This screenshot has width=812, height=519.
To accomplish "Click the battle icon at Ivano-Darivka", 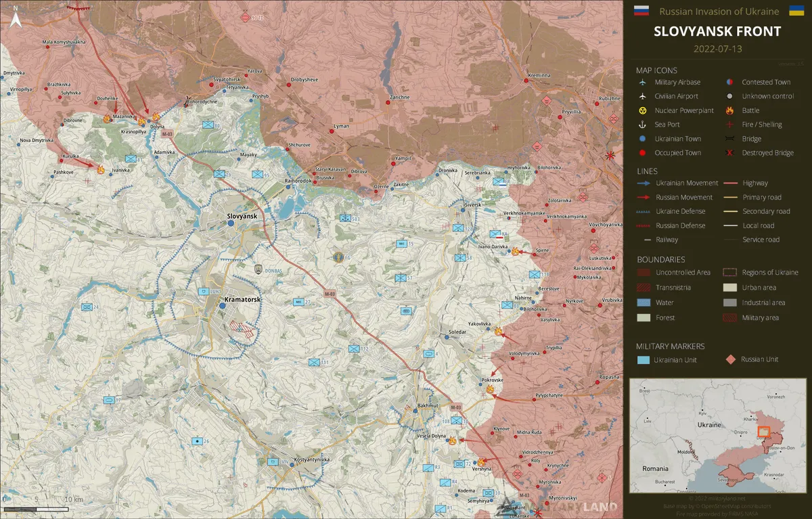I will (516, 251).
